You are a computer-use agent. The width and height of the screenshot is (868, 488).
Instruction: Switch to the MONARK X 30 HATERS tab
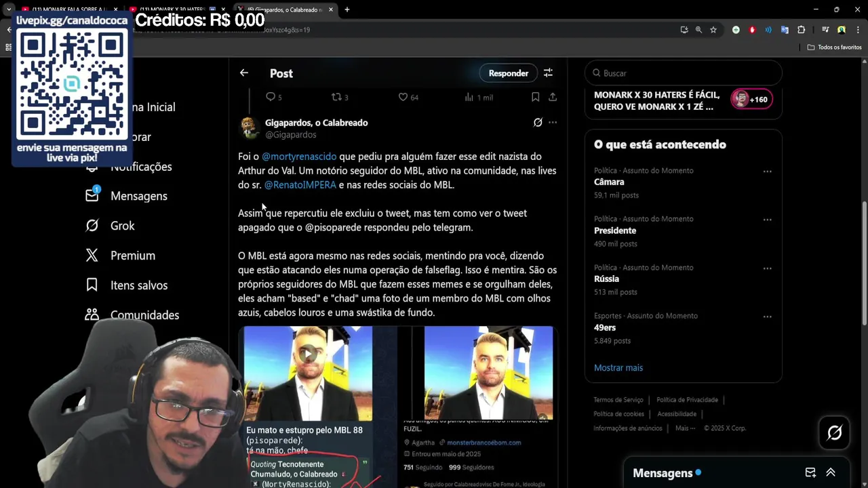tap(178, 9)
